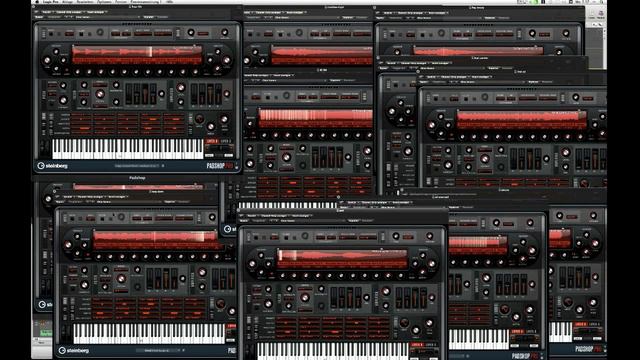The width and height of the screenshot is (640, 360).
Task: Click the waveform display in the bottom-center Padshop window
Action: pos(342,259)
